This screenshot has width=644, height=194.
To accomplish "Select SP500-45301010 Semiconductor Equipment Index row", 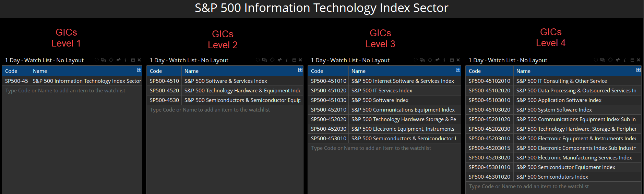I will pos(553,167).
